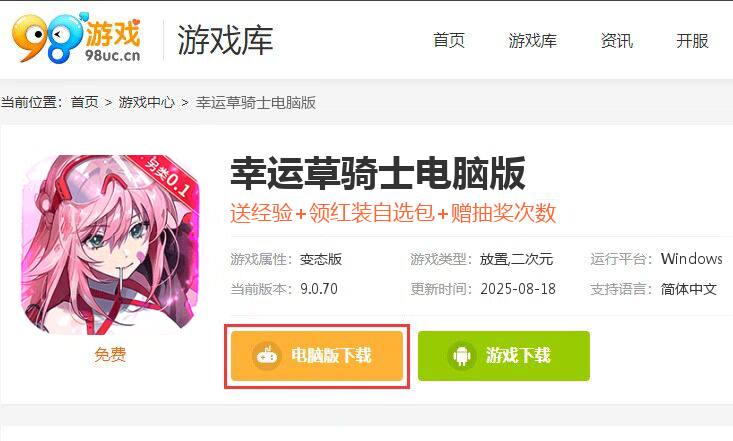Click the 98uc.cn site logo

pyautogui.click(x=76, y=37)
